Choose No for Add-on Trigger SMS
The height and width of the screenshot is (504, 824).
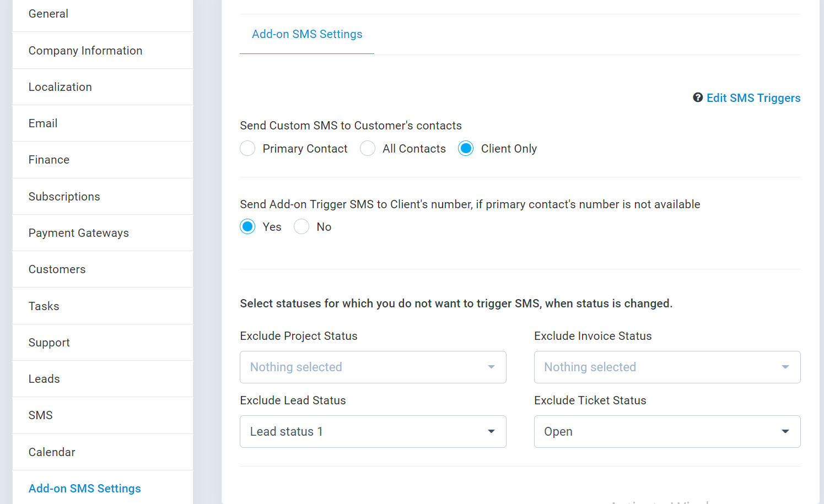point(301,227)
